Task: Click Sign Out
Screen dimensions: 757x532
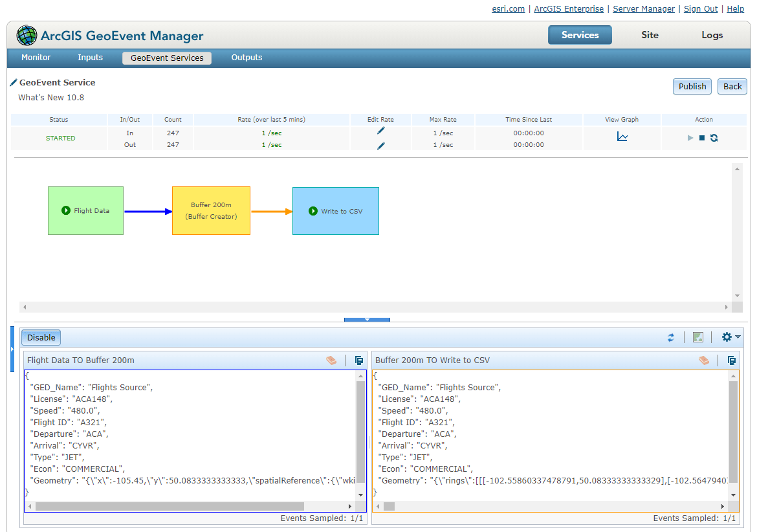Action: click(701, 8)
